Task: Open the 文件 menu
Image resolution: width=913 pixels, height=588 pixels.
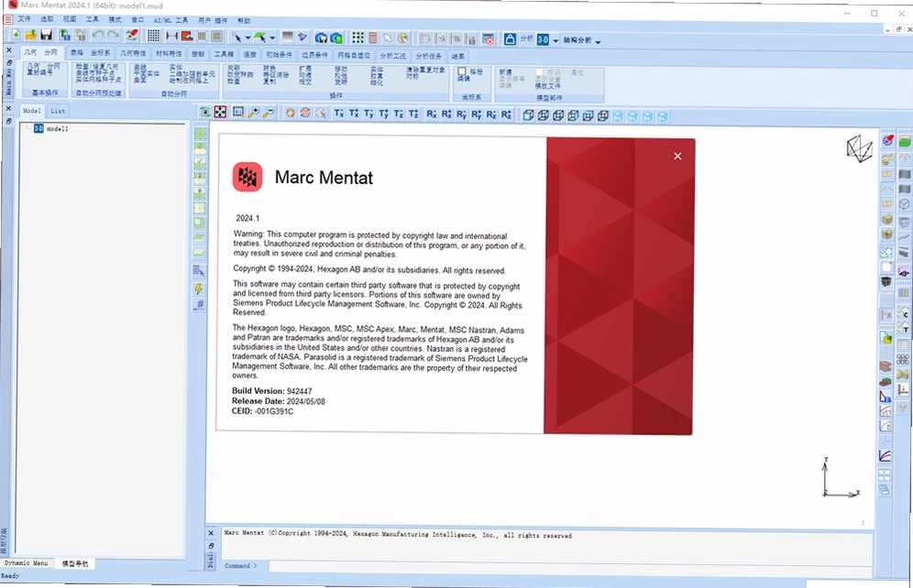Action: [24, 19]
